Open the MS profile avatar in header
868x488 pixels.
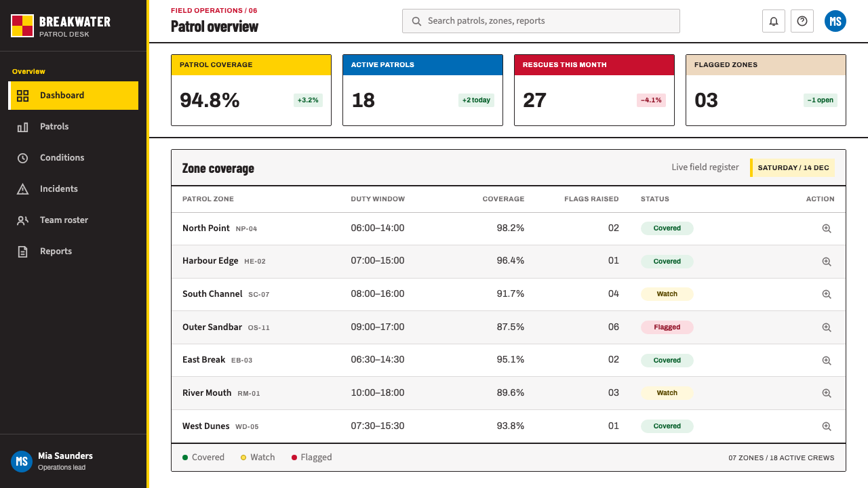coord(835,21)
